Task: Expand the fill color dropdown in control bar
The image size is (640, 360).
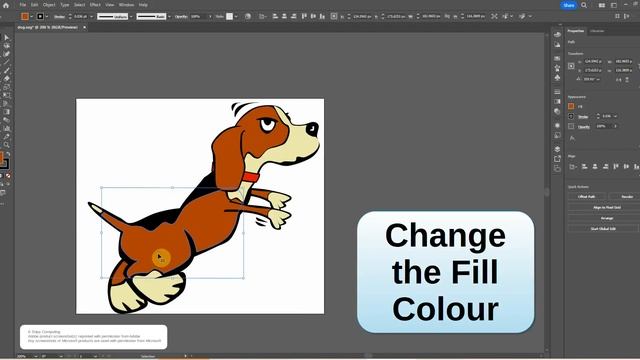Action: [x=31, y=16]
